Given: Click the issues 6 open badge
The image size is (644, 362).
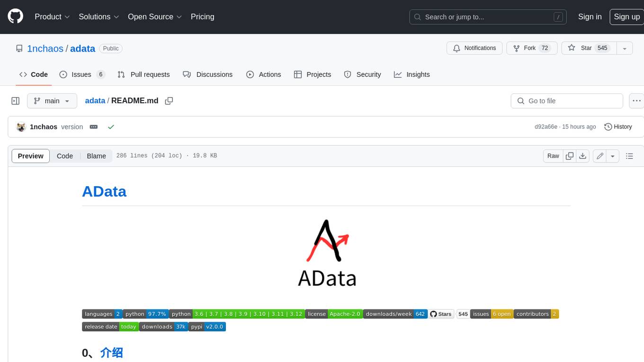Looking at the screenshot, I should pyautogui.click(x=492, y=314).
